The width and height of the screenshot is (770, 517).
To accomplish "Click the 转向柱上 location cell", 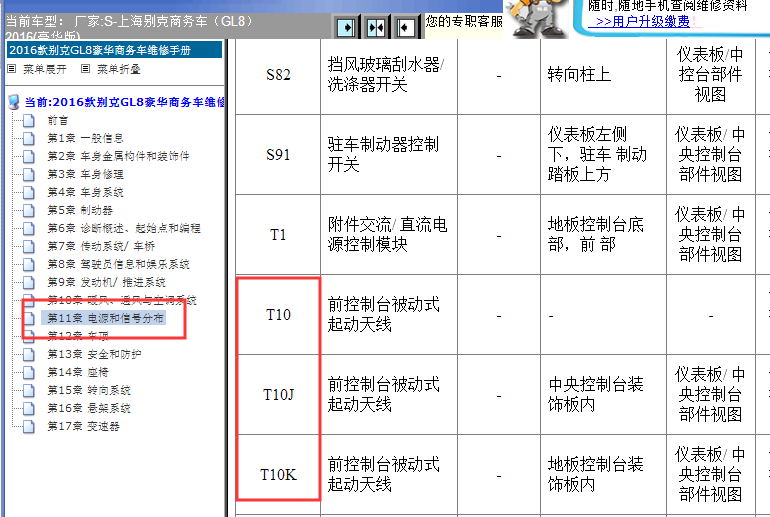I will click(x=604, y=75).
